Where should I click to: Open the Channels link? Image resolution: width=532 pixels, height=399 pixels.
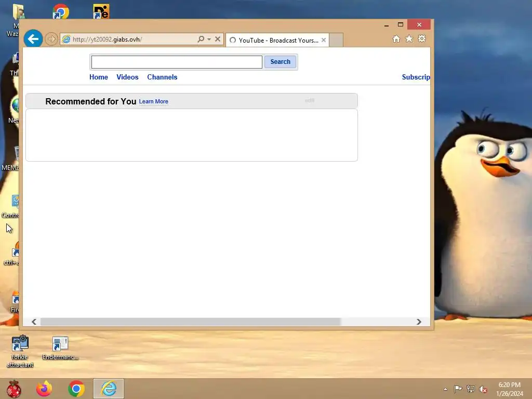[x=162, y=77]
